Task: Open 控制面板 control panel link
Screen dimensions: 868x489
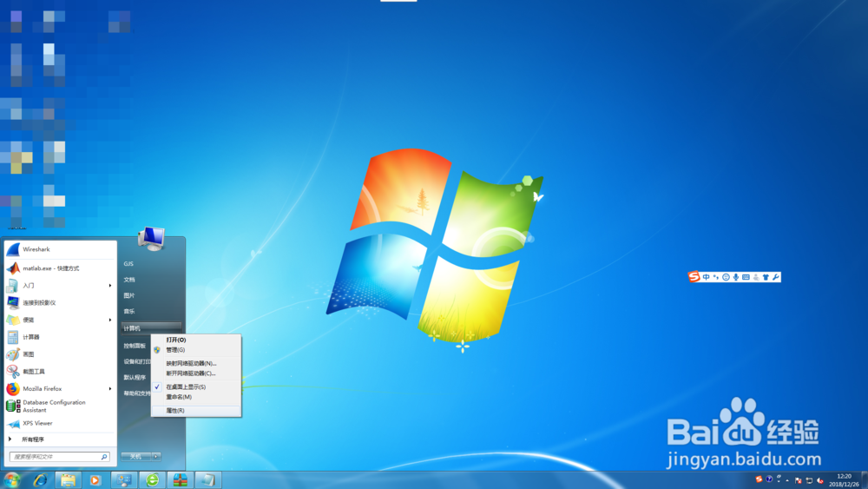Action: coord(136,346)
